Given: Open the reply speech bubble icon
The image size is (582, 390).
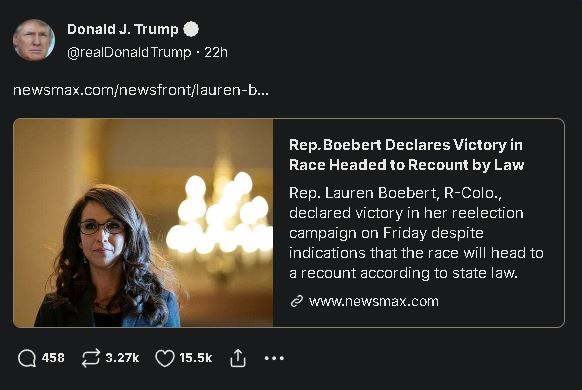Looking at the screenshot, I should tap(27, 358).
